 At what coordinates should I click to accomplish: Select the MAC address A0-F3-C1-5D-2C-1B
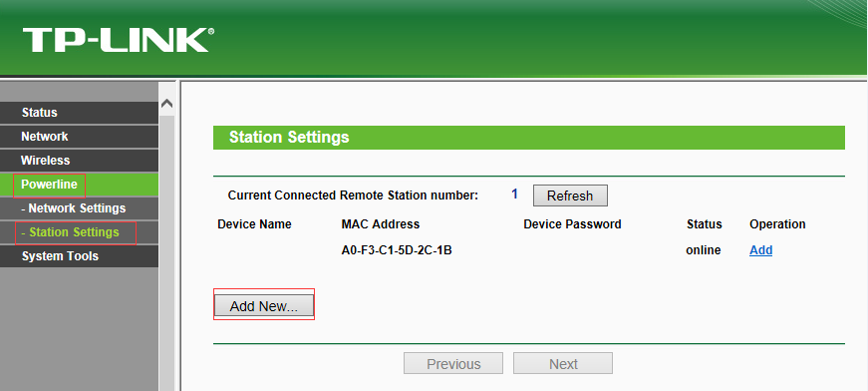[397, 250]
